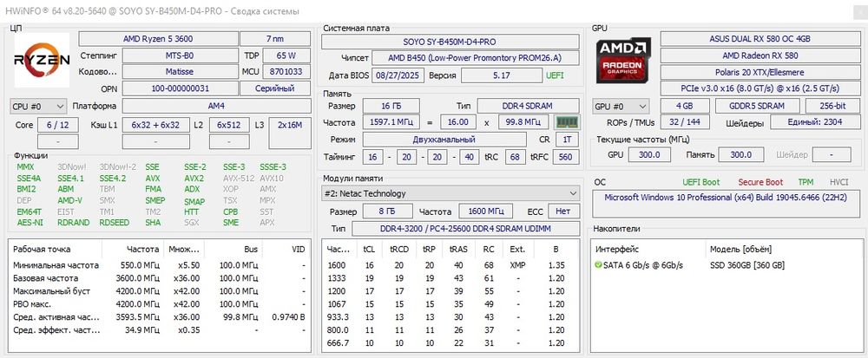
Task: Click the Core count '6 / 12'
Action: pyautogui.click(x=58, y=126)
